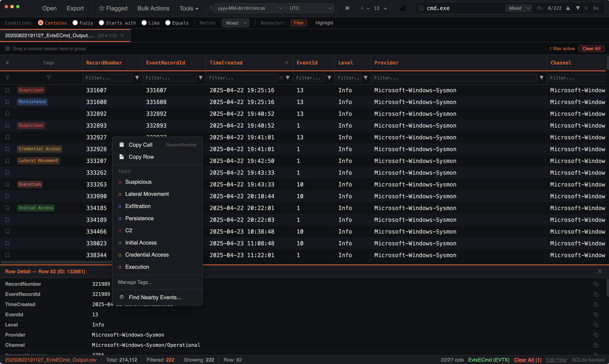Select the Fuzzy condition radio button
The image size is (609, 364).
click(75, 23)
